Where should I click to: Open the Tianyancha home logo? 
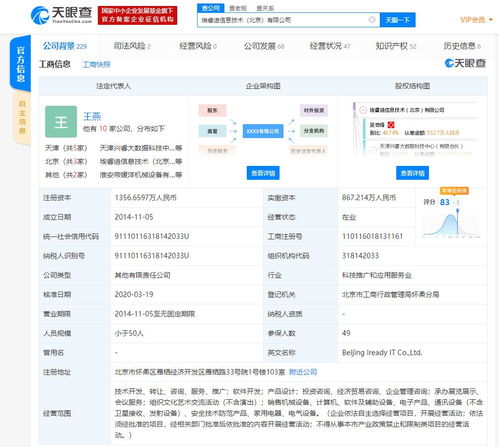click(x=61, y=15)
